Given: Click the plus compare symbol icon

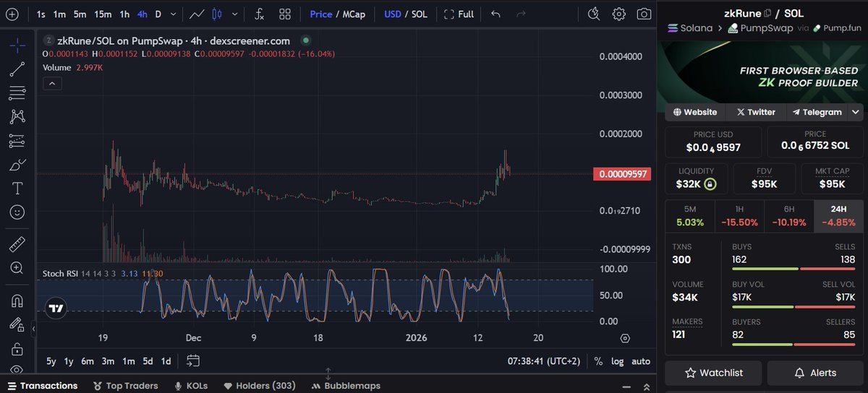Looking at the screenshot, I should tap(12, 14).
